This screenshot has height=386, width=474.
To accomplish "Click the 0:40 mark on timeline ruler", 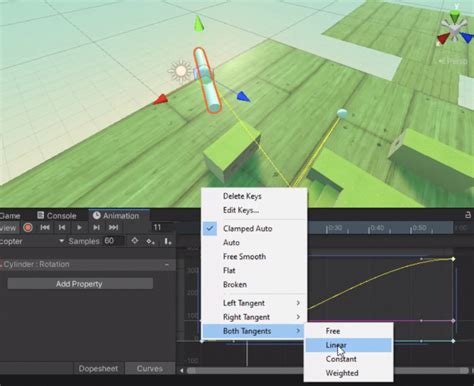I will click(377, 228).
